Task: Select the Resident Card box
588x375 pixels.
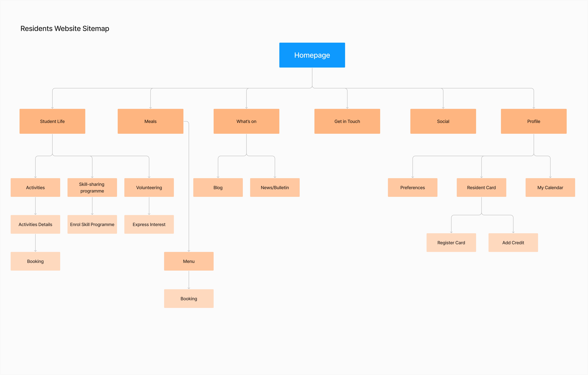Action: click(x=481, y=187)
